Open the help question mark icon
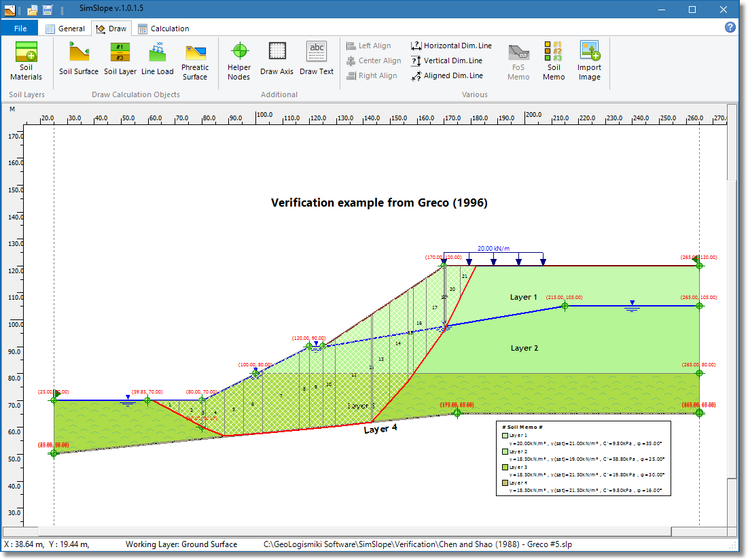Viewport: 748px width, 560px height. (x=730, y=28)
